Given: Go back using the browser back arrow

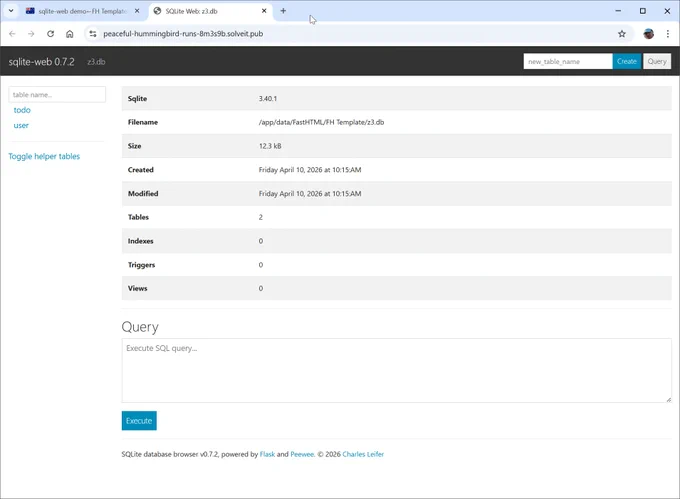Looking at the screenshot, I should coord(12,34).
